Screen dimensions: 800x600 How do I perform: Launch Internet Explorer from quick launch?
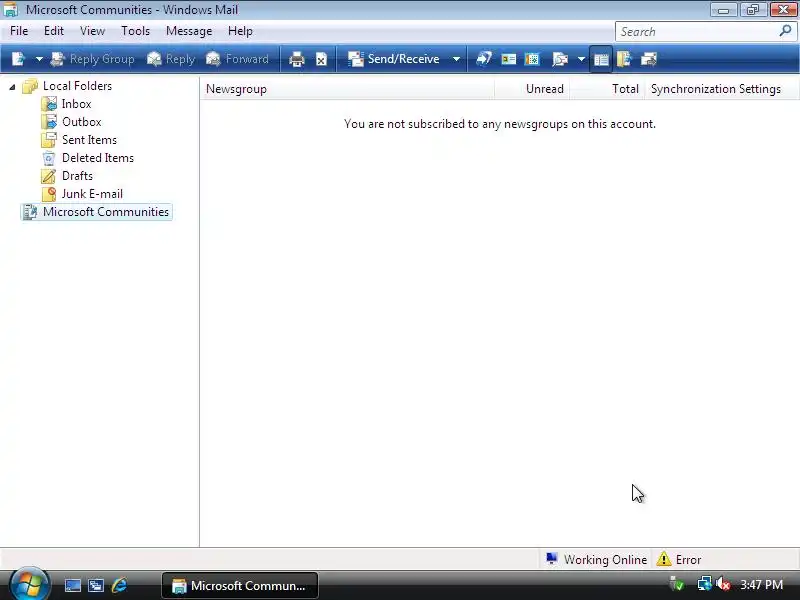coord(119,585)
